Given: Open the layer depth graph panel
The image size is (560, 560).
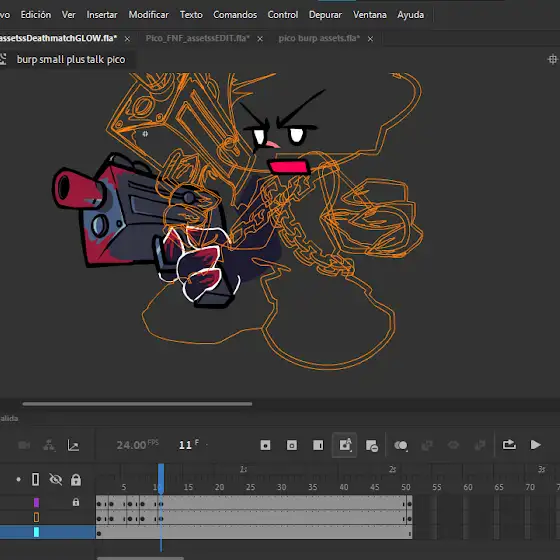Looking at the screenshot, I should point(73,445).
